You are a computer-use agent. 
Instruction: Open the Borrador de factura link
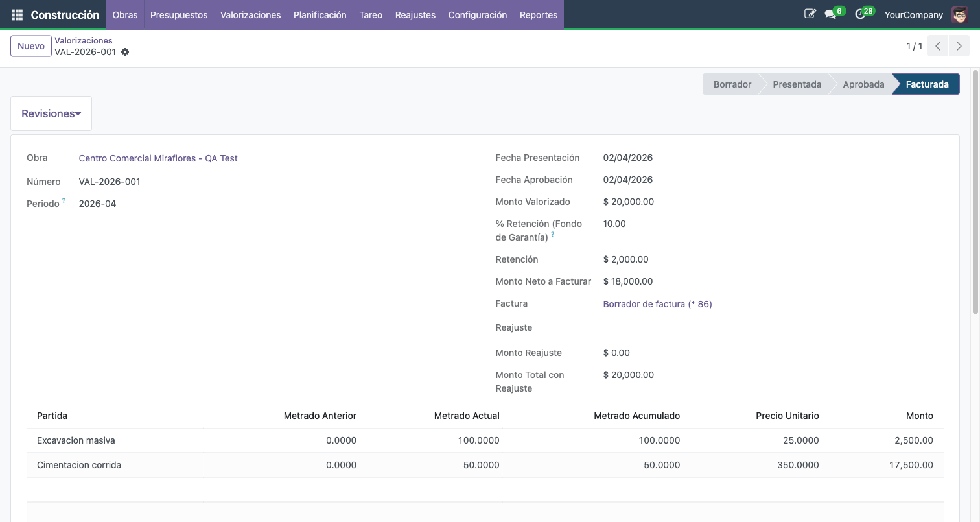(657, 304)
